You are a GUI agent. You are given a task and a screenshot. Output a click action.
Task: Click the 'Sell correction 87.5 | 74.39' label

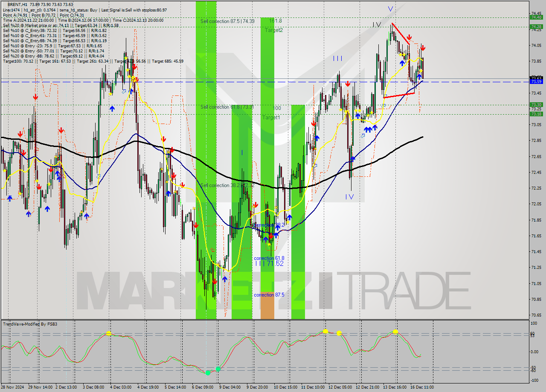point(227,21)
